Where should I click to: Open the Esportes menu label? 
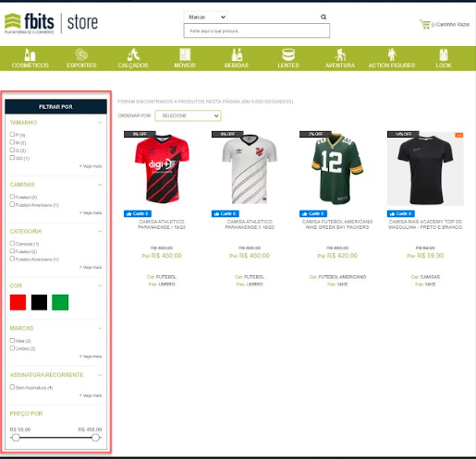[x=81, y=66]
